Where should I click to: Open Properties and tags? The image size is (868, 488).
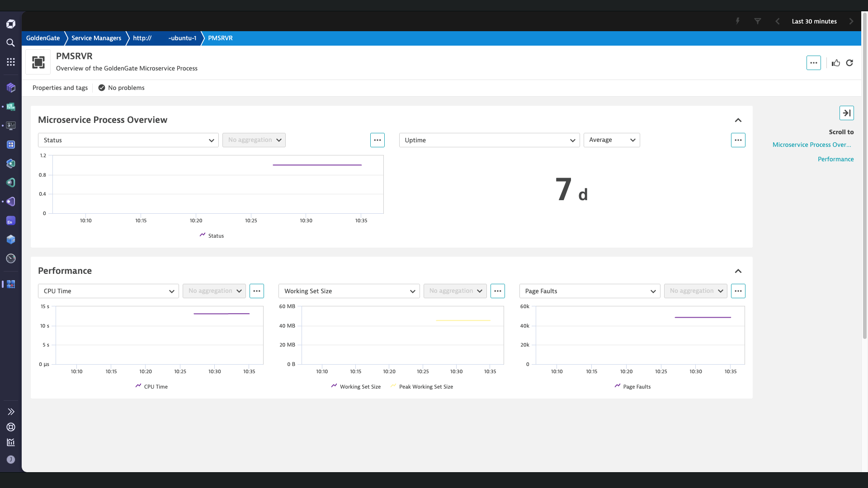click(x=60, y=88)
